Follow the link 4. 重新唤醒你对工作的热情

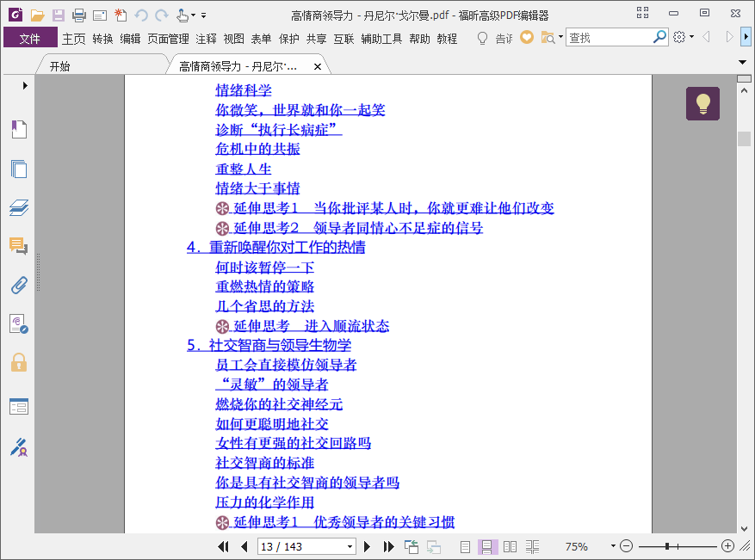275,247
